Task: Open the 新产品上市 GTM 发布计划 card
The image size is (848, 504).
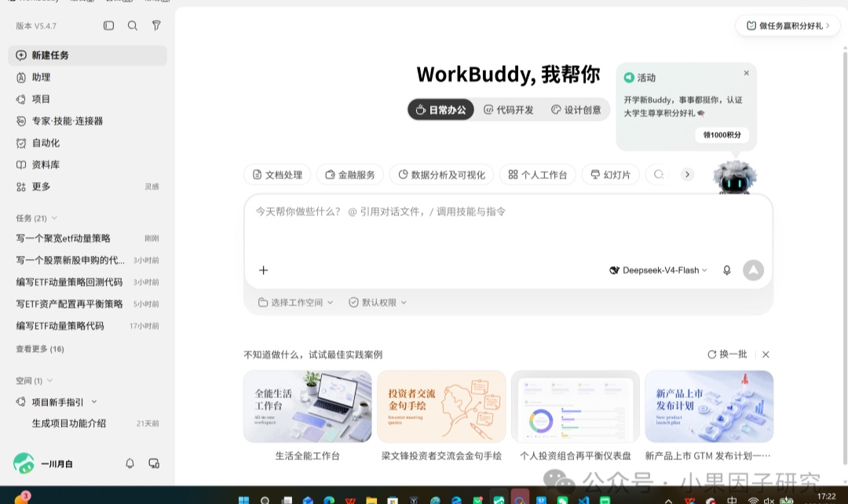Action: (x=709, y=415)
